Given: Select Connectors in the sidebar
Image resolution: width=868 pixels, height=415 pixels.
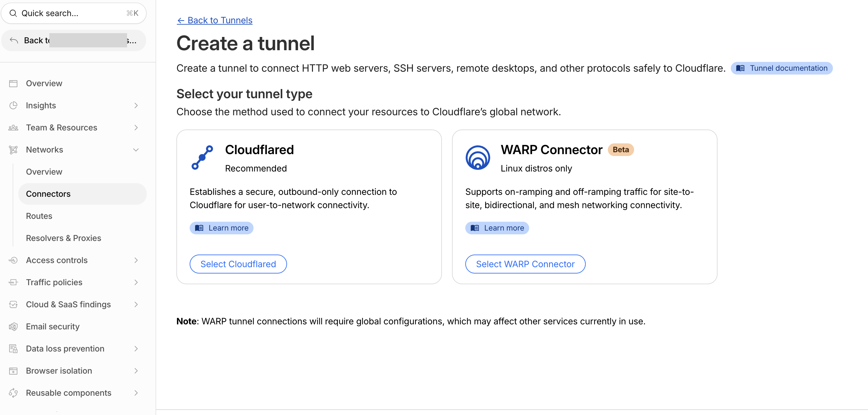Looking at the screenshot, I should pos(83,194).
